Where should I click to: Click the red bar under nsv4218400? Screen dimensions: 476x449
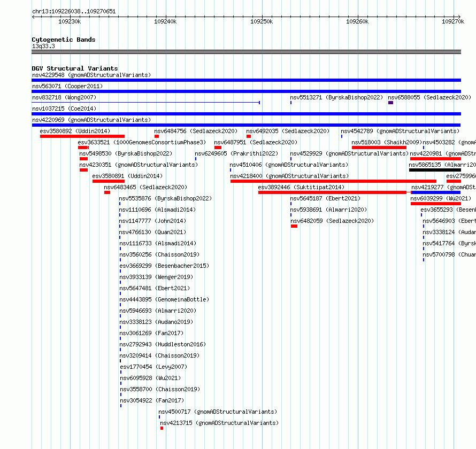coord(333,181)
